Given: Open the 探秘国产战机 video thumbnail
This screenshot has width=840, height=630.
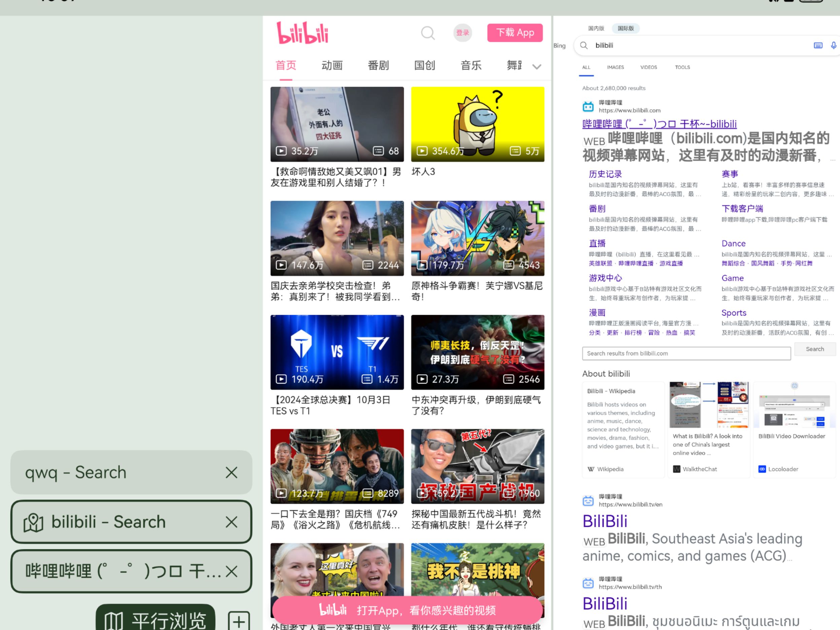Looking at the screenshot, I should [477, 466].
